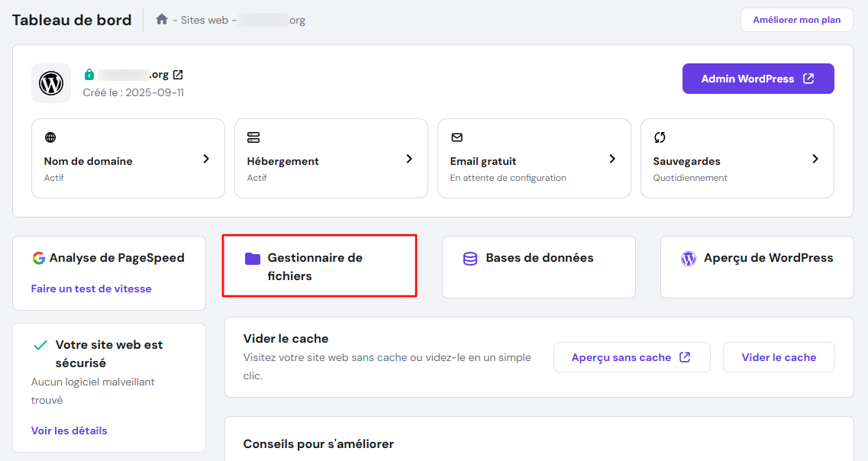This screenshot has width=868, height=461.
Task: Click the padlock icon before the domain name
Action: 89,74
